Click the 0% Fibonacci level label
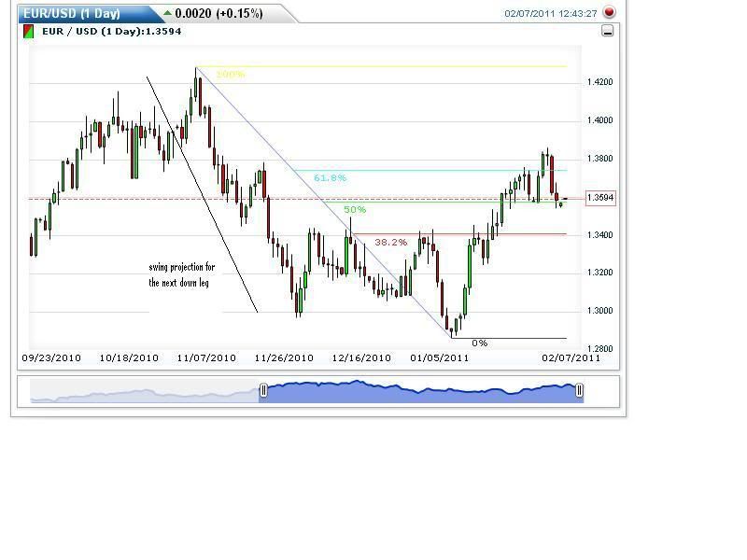 click(480, 343)
